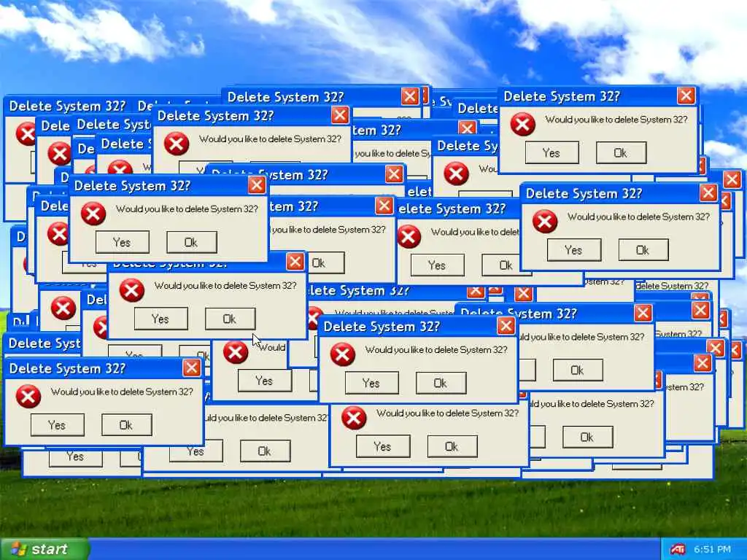The image size is (747, 560).
Task: Click Ok in the bottom-left dialog above start
Action: (126, 425)
